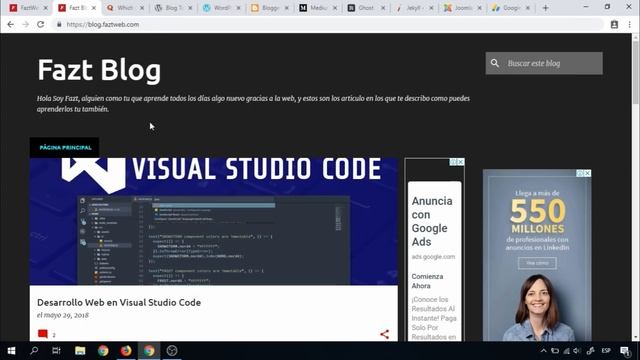640x360 pixels.
Task: Go back with the browser back arrow
Action: (11, 24)
